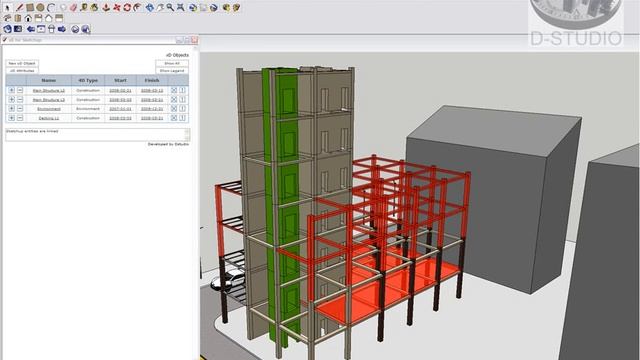Viewport: 640px width, 360px height.
Task: Select the pink Eraser tool
Action: (73, 7)
